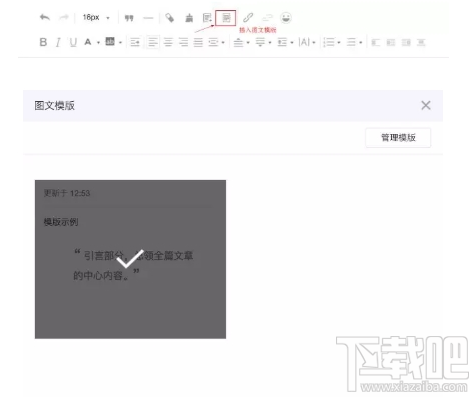Insert a bulleted list

click(351, 42)
